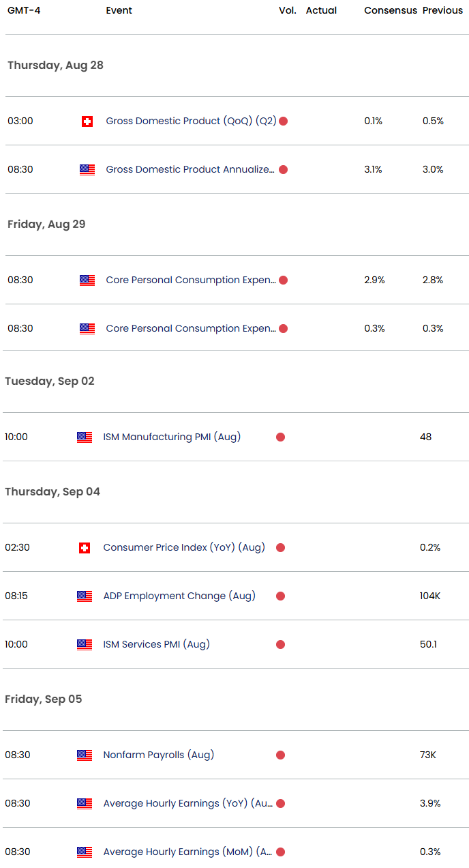Image resolution: width=469 pixels, height=868 pixels.
Task: Open the Gross Domestic Product (QoQ) (Q2) event
Action: point(191,121)
